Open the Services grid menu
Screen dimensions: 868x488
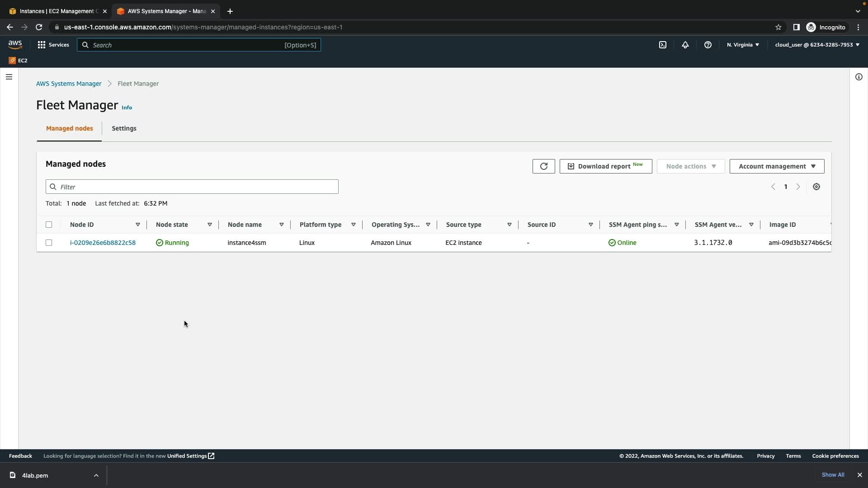(53, 45)
